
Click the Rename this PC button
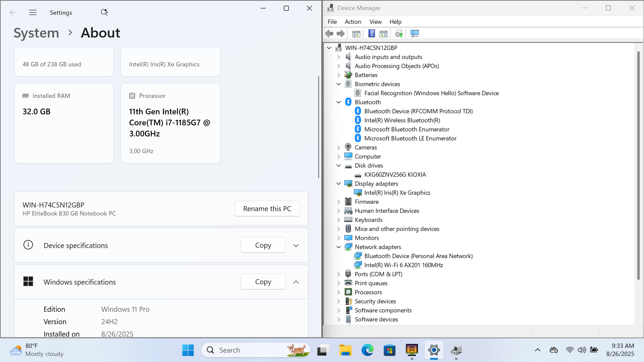[x=267, y=208]
